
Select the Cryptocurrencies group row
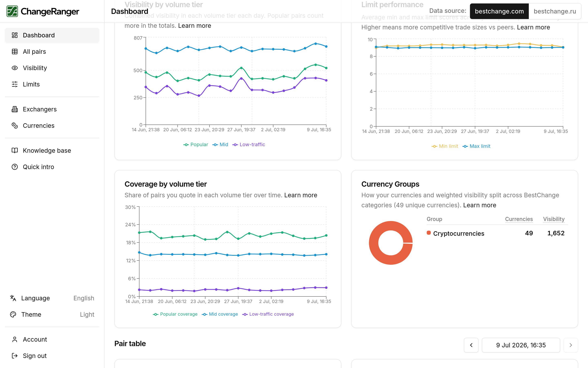point(497,233)
